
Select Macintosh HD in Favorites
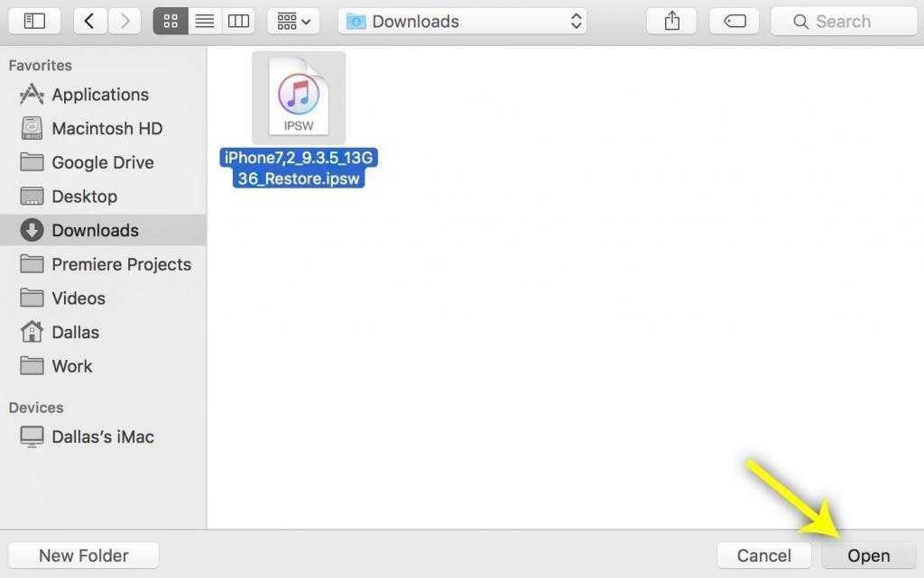click(x=106, y=129)
